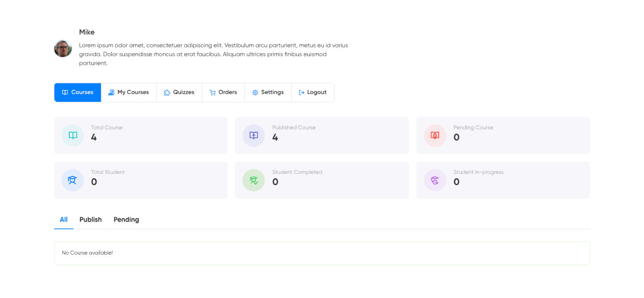
Task: Click the "No Course available!" notice
Action: tap(88, 253)
